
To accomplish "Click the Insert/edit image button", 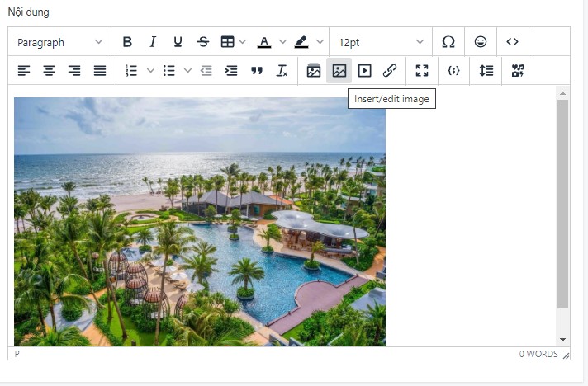I will 339,71.
